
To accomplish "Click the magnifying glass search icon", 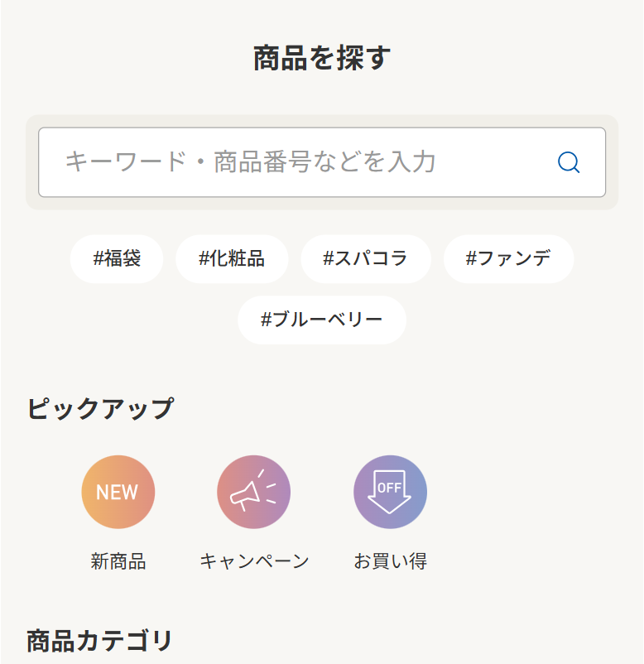I will (x=569, y=162).
